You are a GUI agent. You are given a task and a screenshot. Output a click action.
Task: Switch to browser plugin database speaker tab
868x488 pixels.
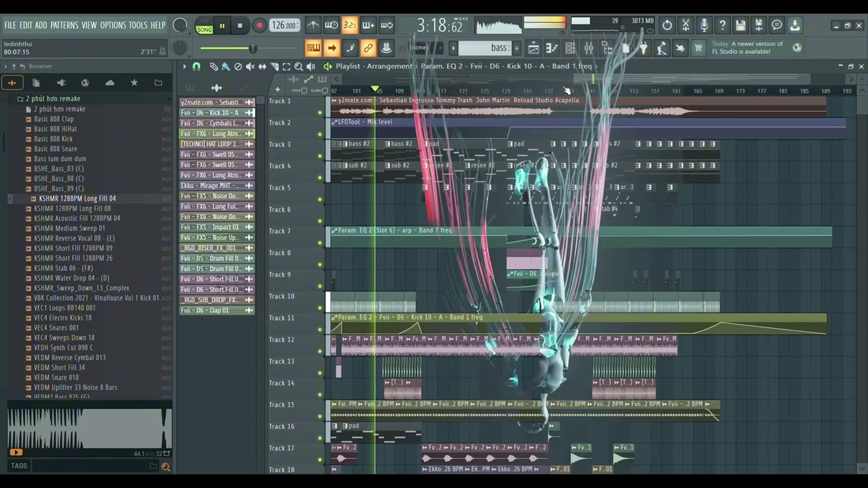[60, 83]
